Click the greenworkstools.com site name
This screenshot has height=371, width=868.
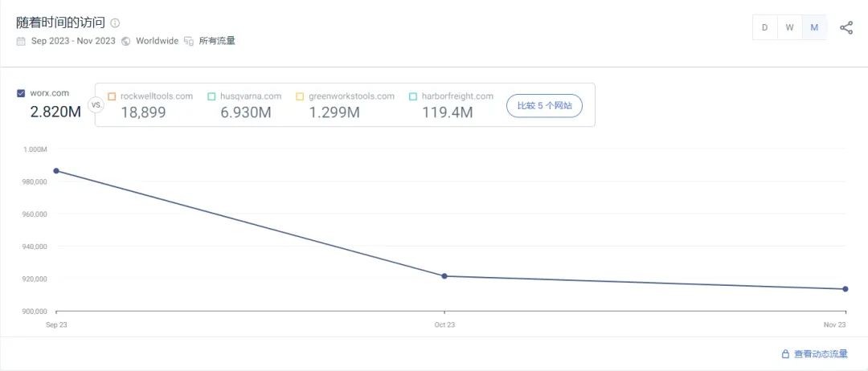[351, 96]
